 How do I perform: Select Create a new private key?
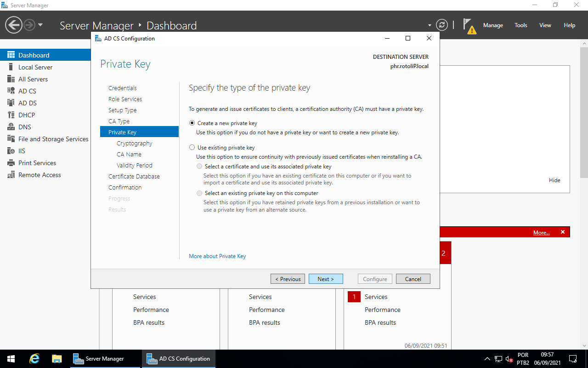click(192, 123)
